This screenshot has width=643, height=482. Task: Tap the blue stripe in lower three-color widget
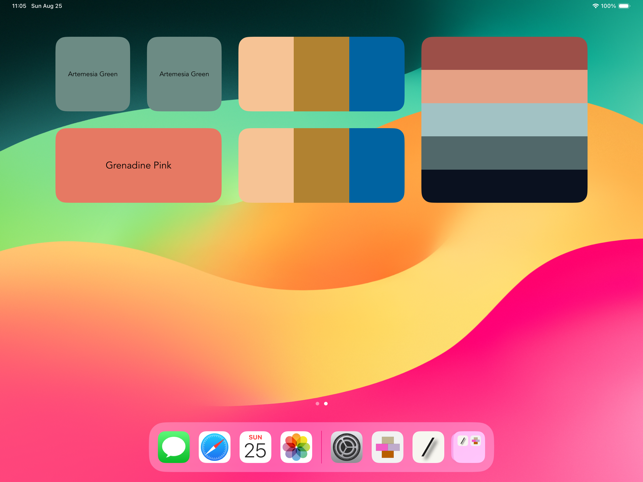point(377,165)
